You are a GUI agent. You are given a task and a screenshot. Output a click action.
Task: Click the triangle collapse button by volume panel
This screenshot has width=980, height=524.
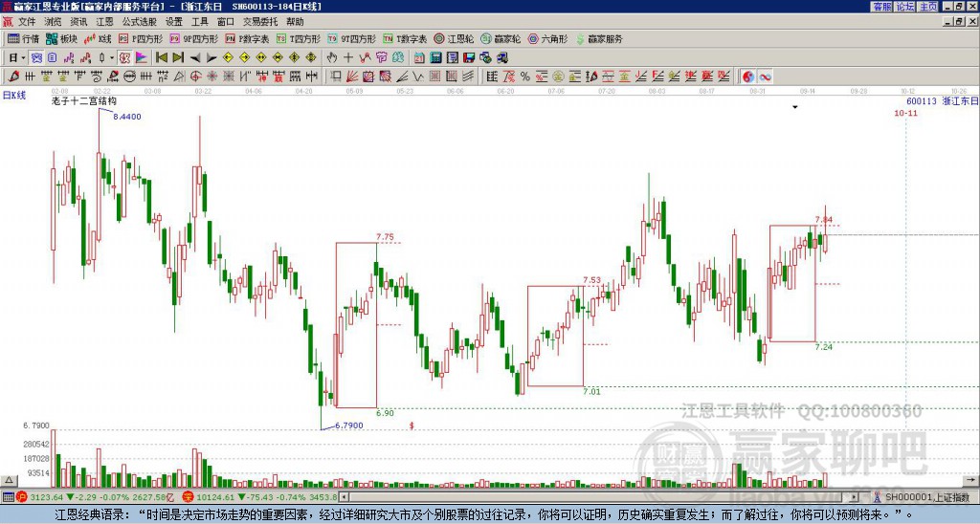pyautogui.click(x=9, y=480)
